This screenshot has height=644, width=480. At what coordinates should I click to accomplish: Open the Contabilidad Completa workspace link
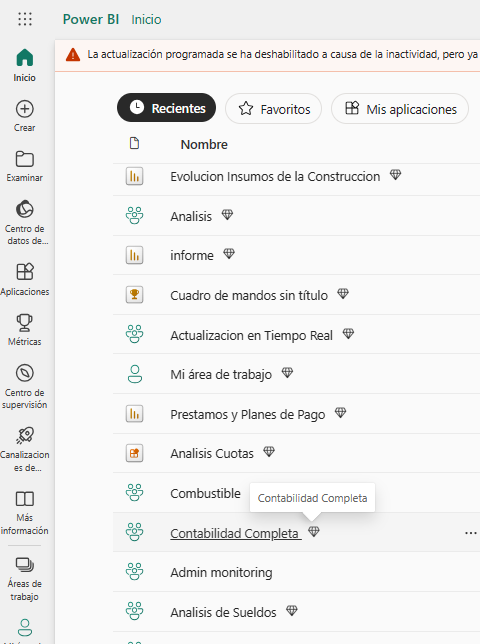click(235, 533)
